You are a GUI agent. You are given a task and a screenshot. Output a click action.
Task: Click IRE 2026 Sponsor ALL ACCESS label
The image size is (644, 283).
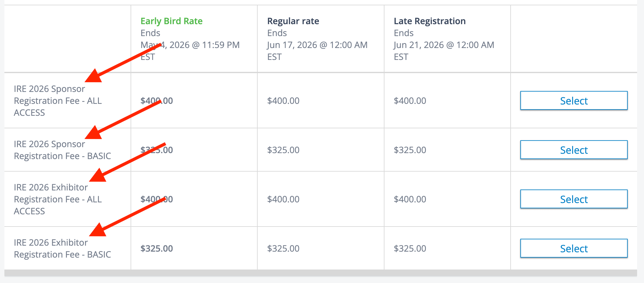click(x=58, y=101)
